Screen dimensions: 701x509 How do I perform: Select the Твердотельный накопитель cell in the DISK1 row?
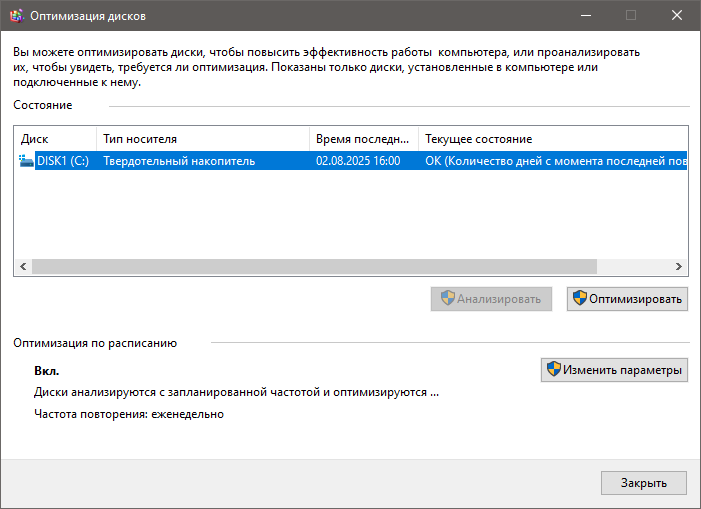pyautogui.click(x=179, y=161)
